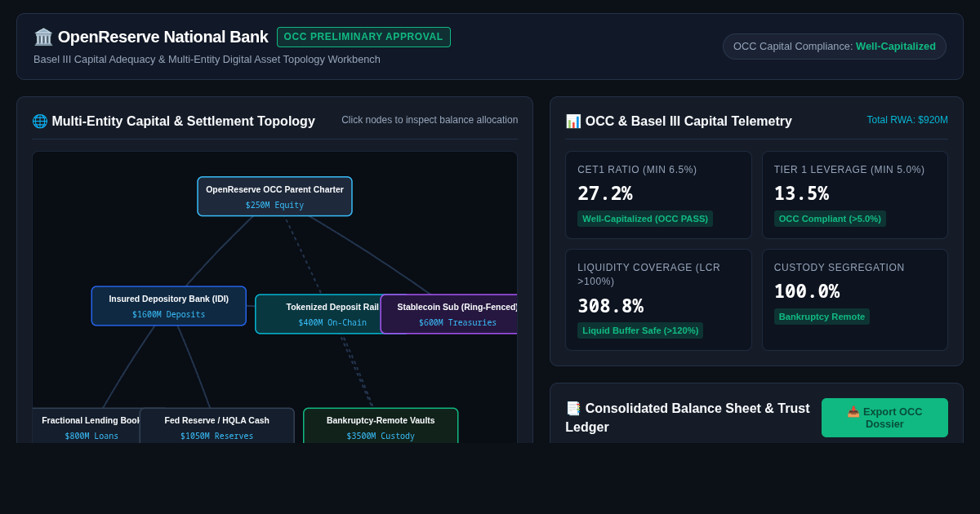Click the CUSTODY SEGREGATION label
980x514 pixels.
(x=840, y=268)
